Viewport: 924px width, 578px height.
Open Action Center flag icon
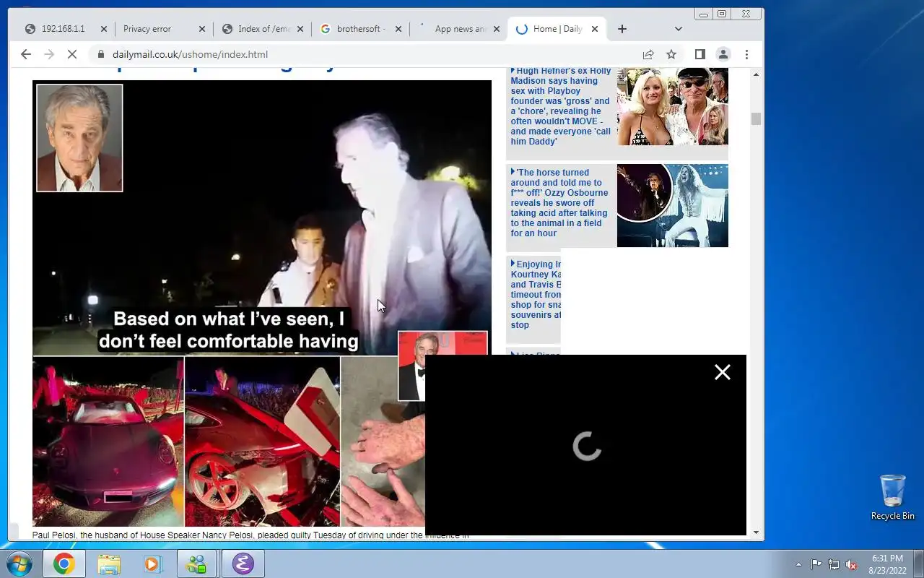tap(816, 564)
